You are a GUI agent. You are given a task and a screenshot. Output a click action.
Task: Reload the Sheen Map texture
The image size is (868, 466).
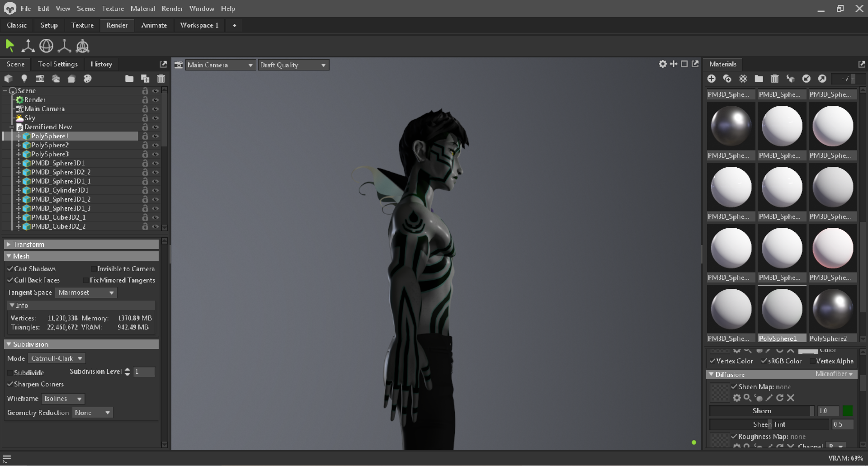pyautogui.click(x=780, y=398)
